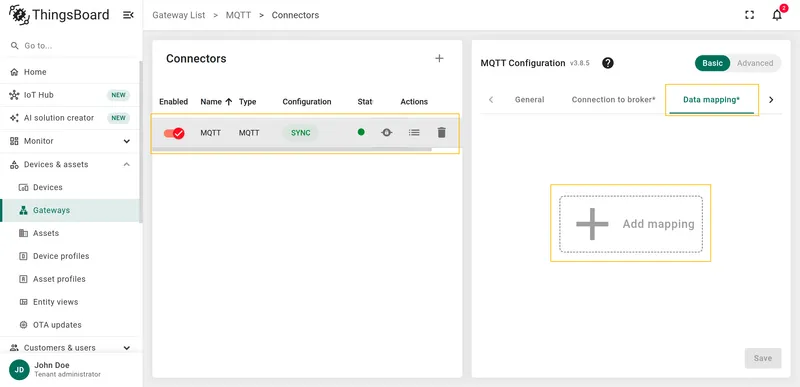
Task: Click Add mapping button
Action: click(x=631, y=224)
